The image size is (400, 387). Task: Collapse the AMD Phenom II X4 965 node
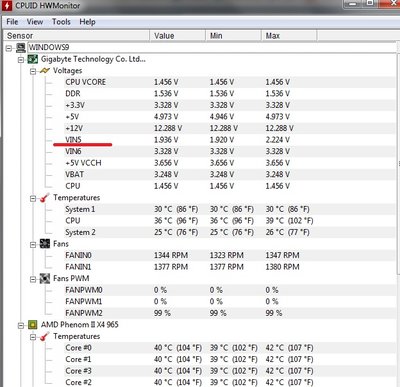click(21, 325)
